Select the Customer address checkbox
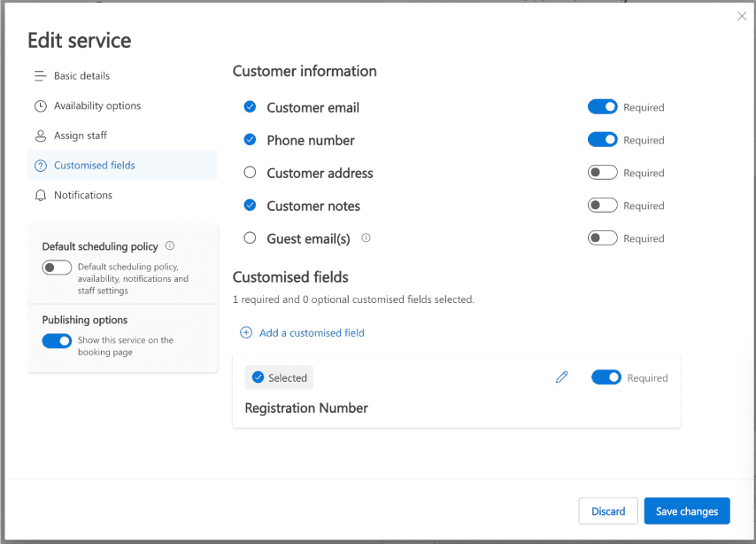The width and height of the screenshot is (756, 544). (250, 173)
